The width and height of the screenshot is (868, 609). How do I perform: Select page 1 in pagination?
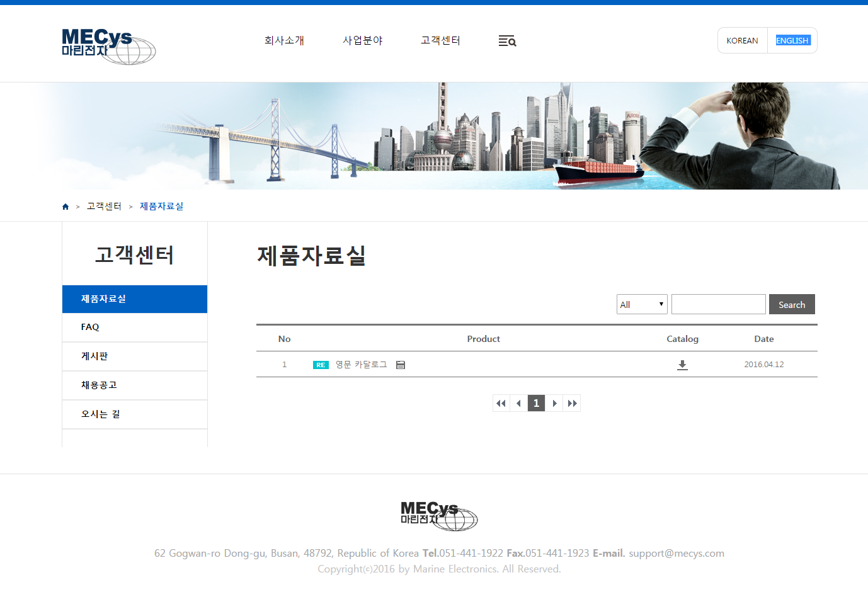point(536,403)
